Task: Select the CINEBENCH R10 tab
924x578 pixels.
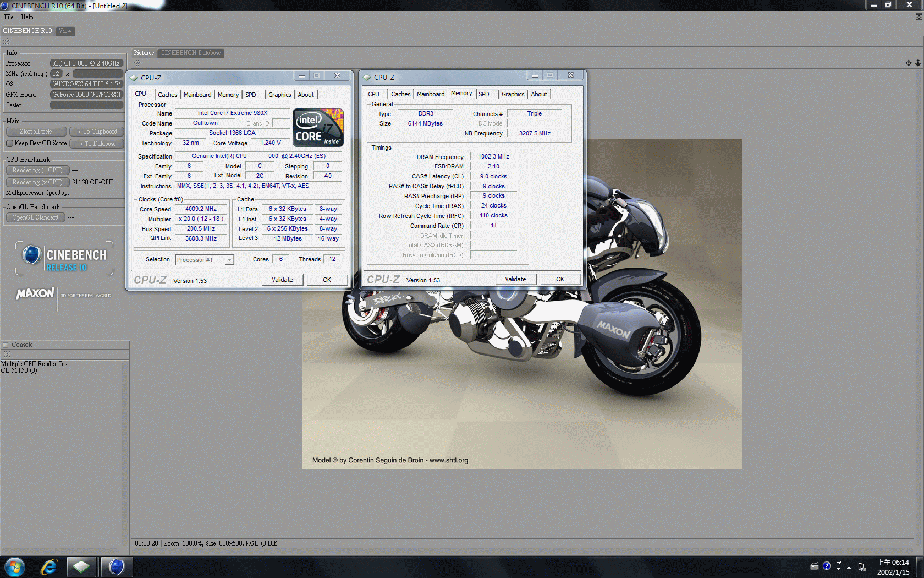Action: click(x=28, y=31)
